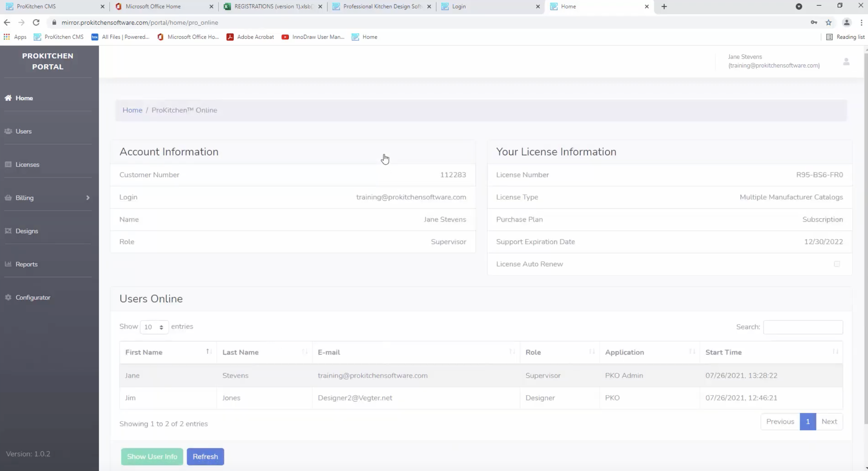Image resolution: width=868 pixels, height=471 pixels.
Task: Click the Billing basket icon
Action: (8, 198)
